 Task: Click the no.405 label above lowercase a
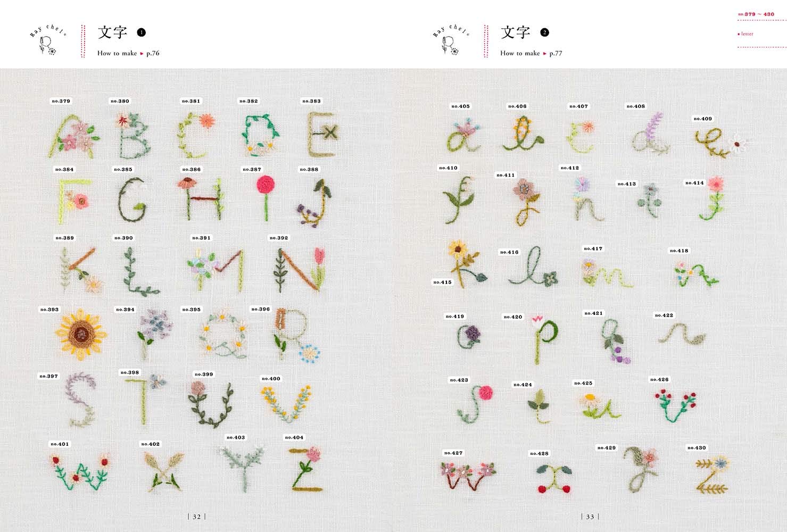pyautogui.click(x=460, y=106)
